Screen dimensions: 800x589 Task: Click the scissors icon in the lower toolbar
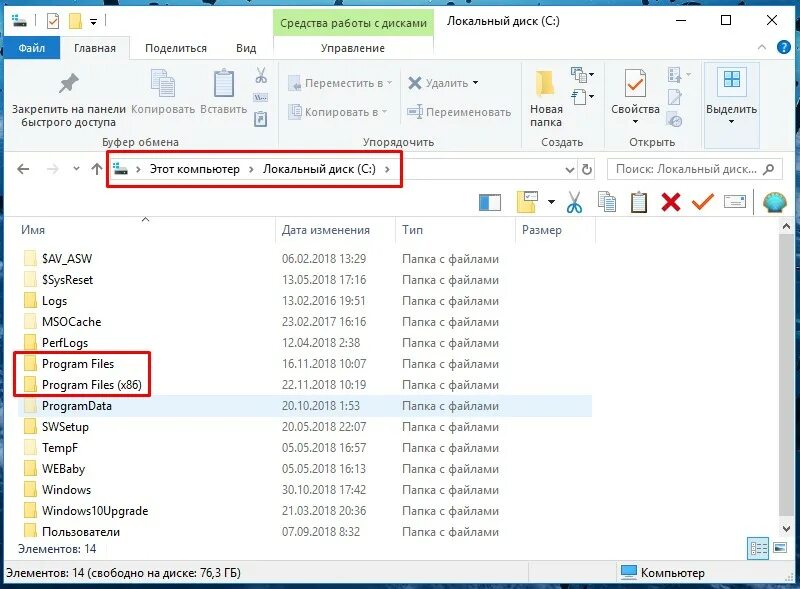coord(574,202)
